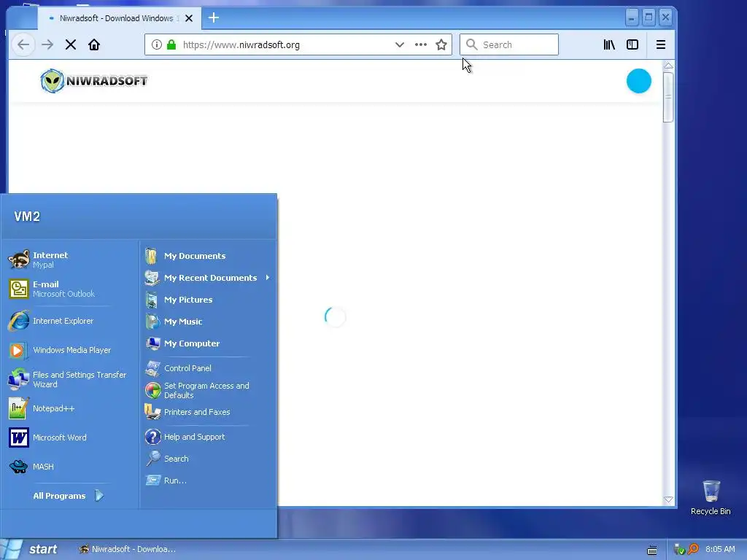The width and height of the screenshot is (747, 560).
Task: Click the Niwradsoft alien logo
Action: 94,80
